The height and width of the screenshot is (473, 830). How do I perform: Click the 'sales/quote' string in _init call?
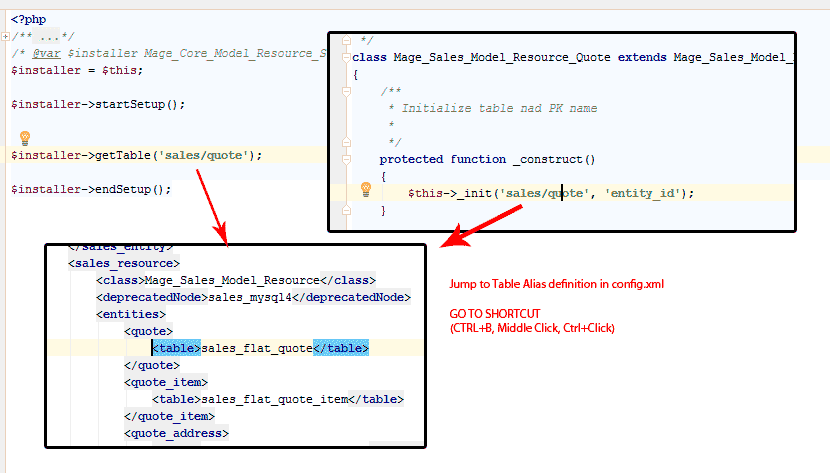click(x=545, y=194)
